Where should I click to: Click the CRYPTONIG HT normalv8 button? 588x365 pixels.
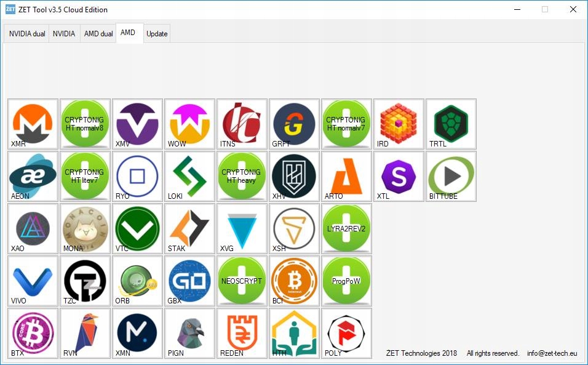[85, 124]
